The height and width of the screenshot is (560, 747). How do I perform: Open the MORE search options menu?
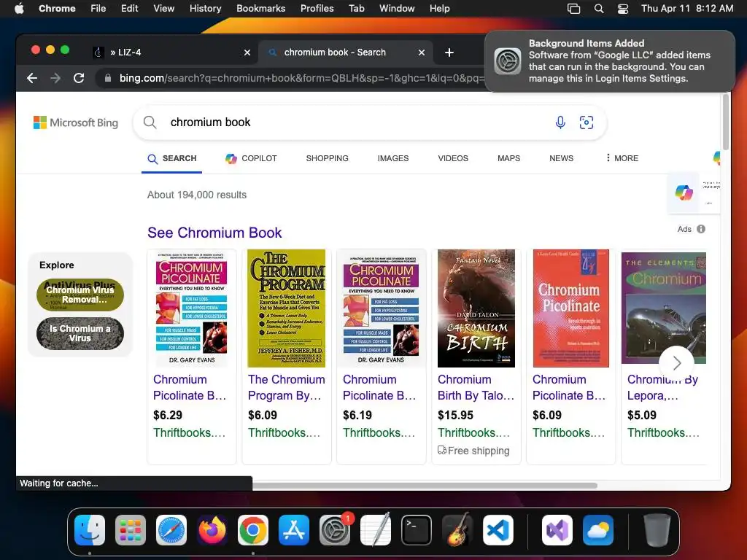(x=622, y=158)
